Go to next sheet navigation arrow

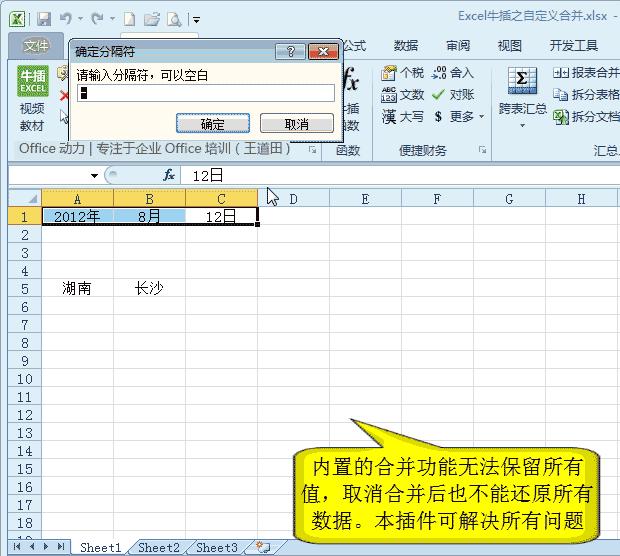[46, 547]
